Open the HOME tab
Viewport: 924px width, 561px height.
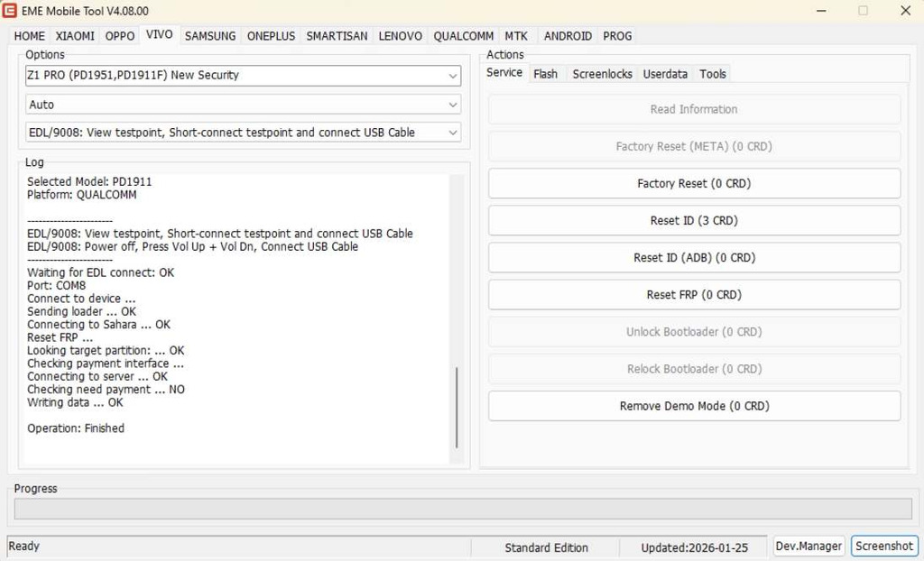(x=30, y=36)
